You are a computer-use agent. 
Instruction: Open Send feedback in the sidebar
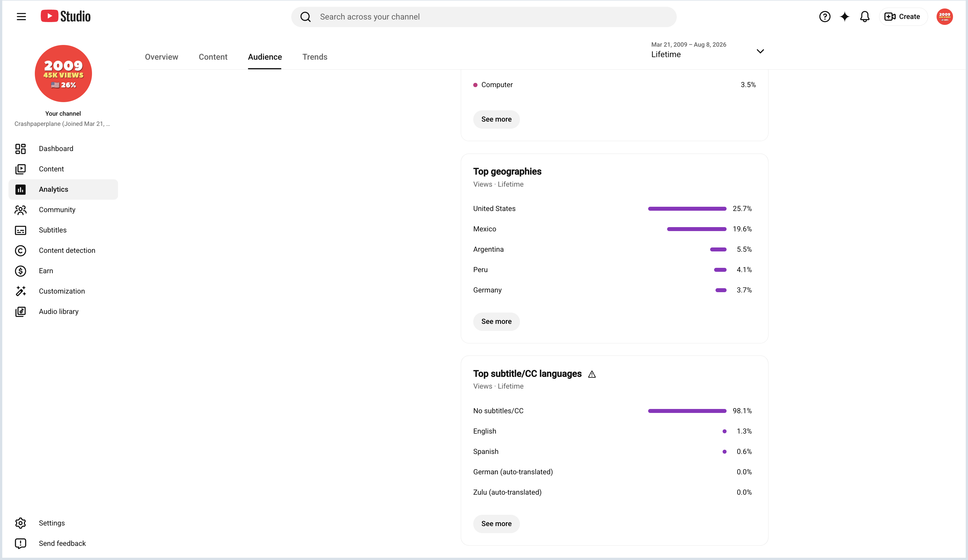coord(63,543)
